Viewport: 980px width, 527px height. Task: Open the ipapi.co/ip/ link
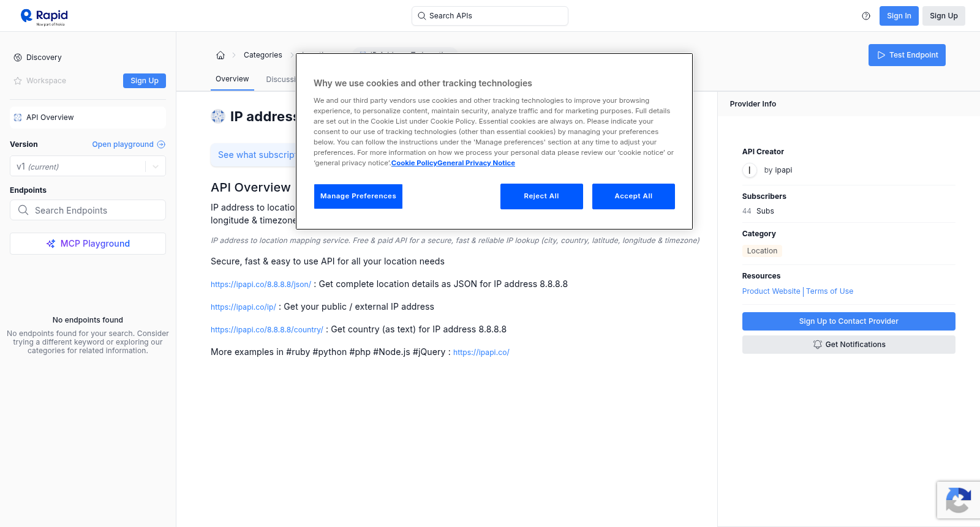point(243,307)
